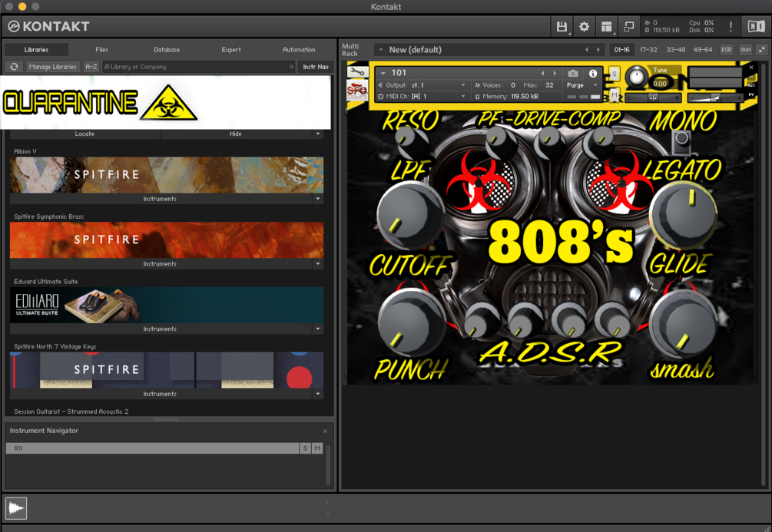Solo 101 in Instrument Navigator

tap(305, 448)
